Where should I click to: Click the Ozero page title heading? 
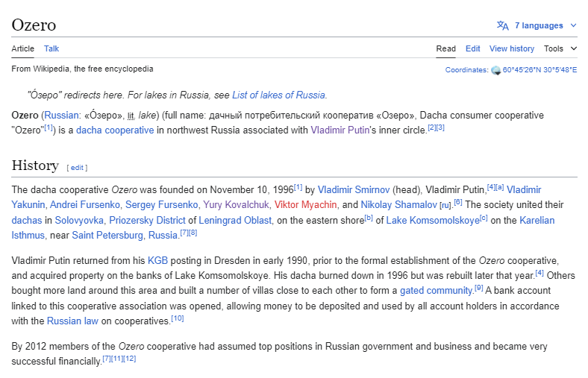pos(34,25)
